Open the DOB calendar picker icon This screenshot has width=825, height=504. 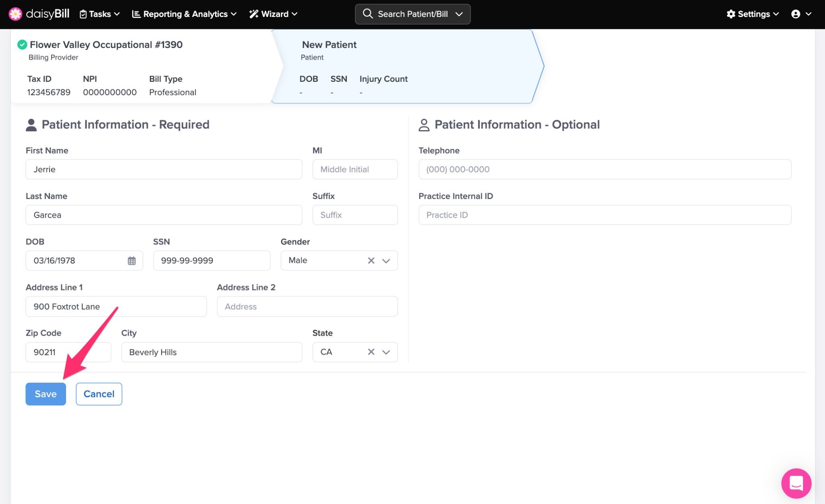(x=132, y=261)
